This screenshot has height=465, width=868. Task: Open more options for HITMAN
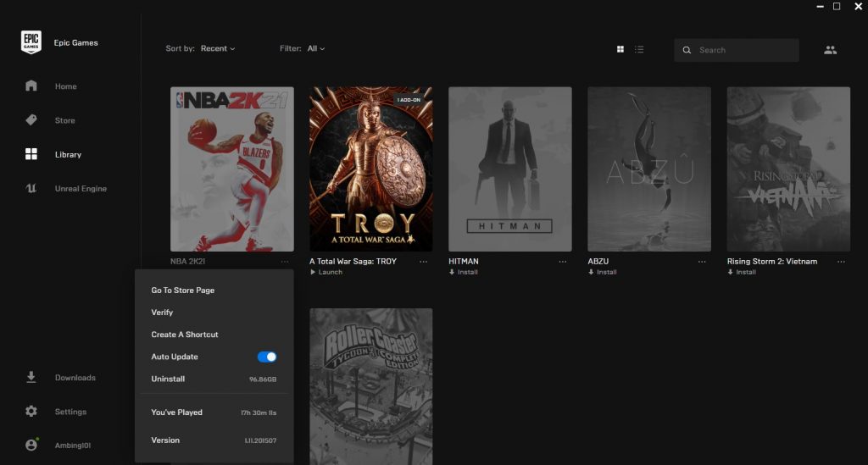(x=563, y=262)
